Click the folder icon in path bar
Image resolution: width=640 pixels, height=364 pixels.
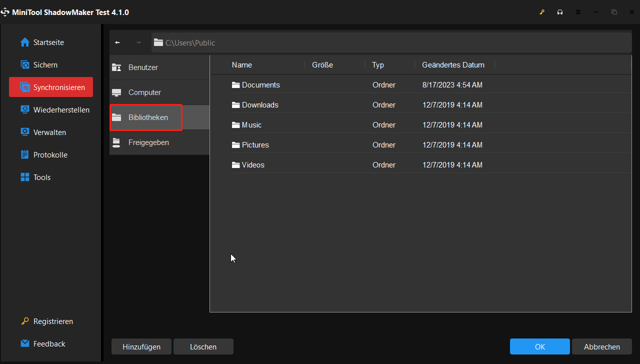click(158, 42)
